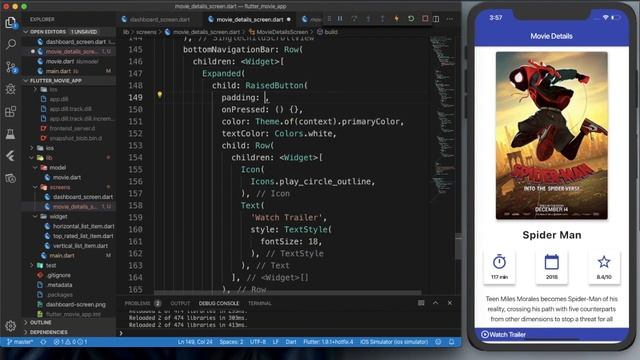The image size is (640, 360).
Task: Click the synchronize changes icon in status bar
Action: point(43,342)
